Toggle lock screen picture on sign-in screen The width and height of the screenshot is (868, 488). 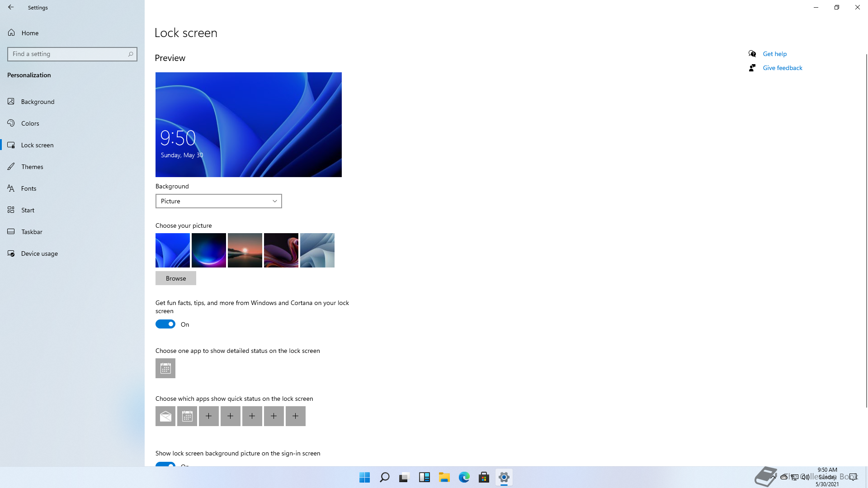click(165, 464)
